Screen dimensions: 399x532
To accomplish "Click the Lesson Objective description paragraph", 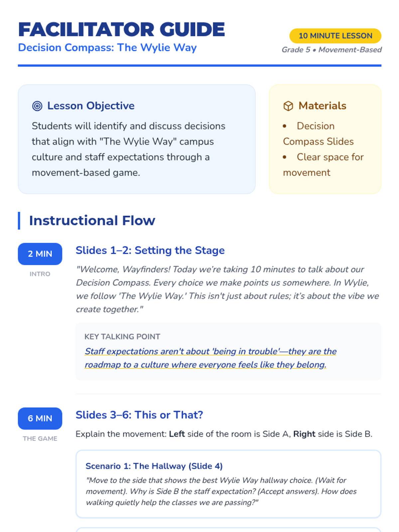I will pyautogui.click(x=129, y=149).
